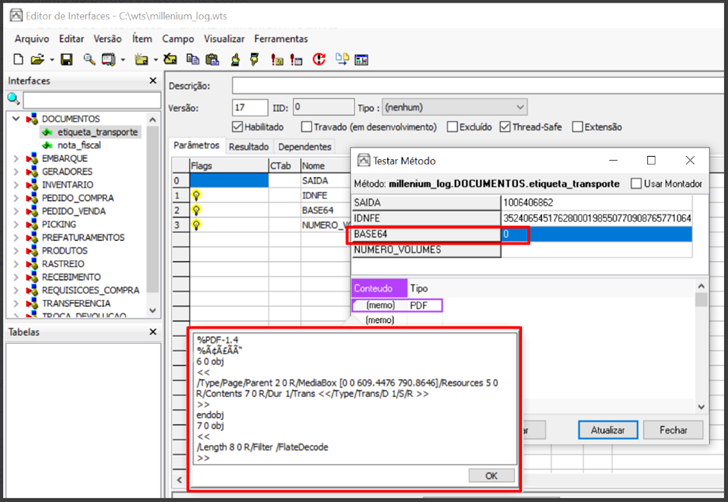728x502 pixels.
Task: Open the Visualizar menu
Action: pyautogui.click(x=224, y=39)
